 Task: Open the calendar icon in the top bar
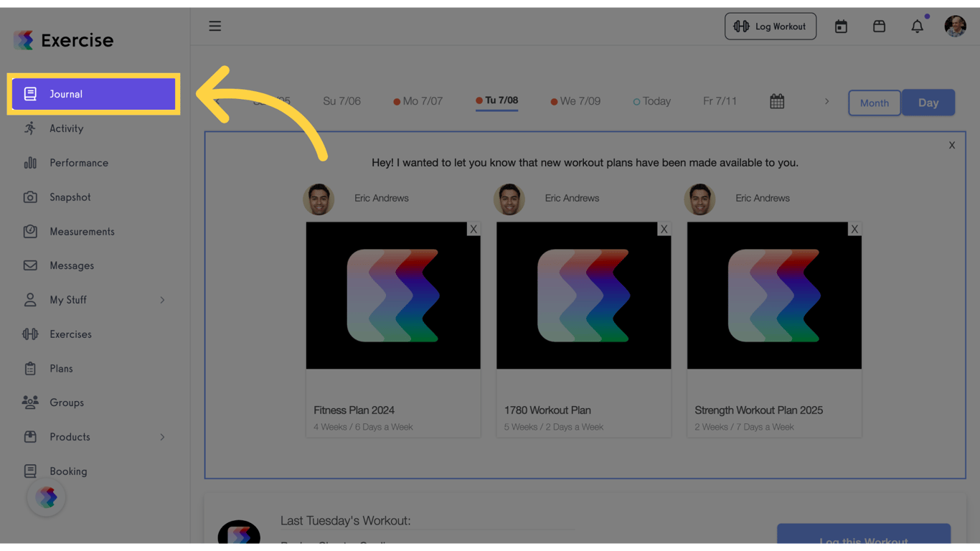click(841, 26)
